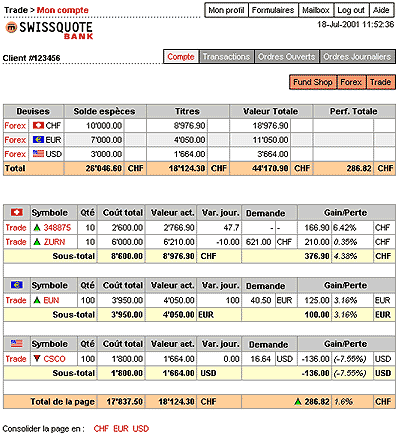Screen dimensions: 399x435
Task: Click the Mon compte breadcrumb
Action: 63,10
